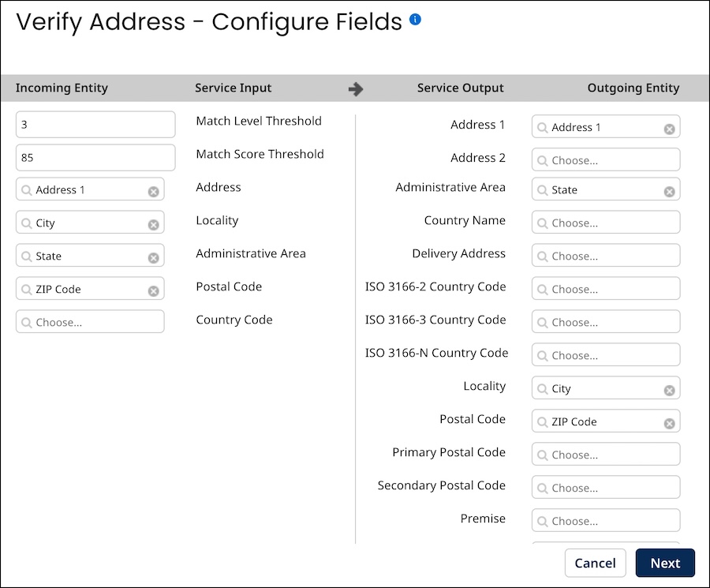This screenshot has height=588, width=710.
Task: Clear the City value mapped to Locality
Action: click(x=670, y=388)
